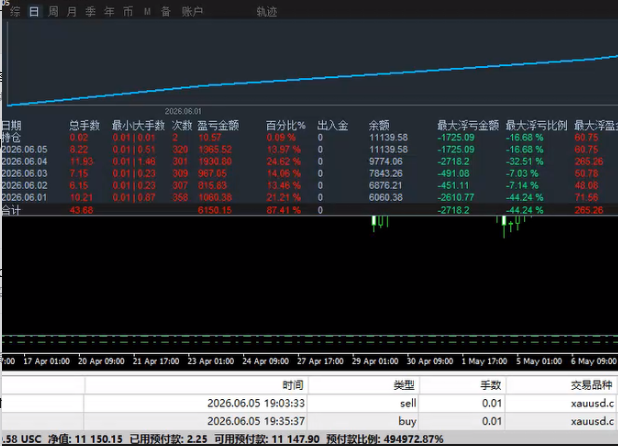618x446 pixels.
Task: Click profit amount 967.05
Action: pyautogui.click(x=212, y=173)
